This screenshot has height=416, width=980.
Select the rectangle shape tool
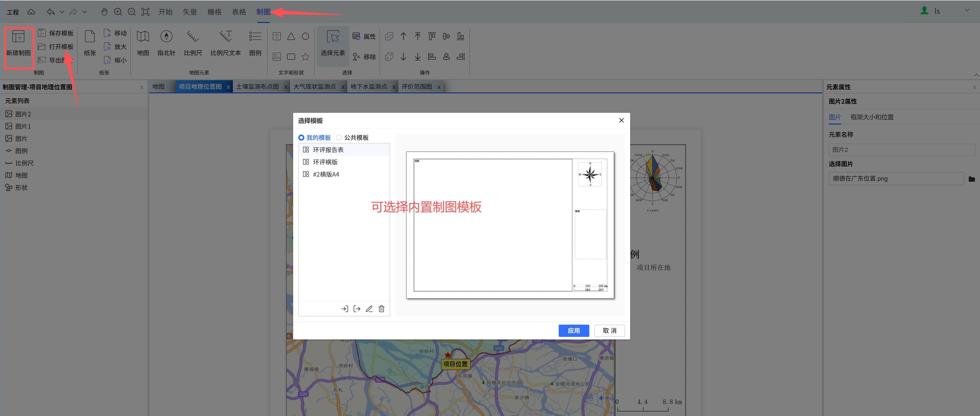tap(291, 57)
